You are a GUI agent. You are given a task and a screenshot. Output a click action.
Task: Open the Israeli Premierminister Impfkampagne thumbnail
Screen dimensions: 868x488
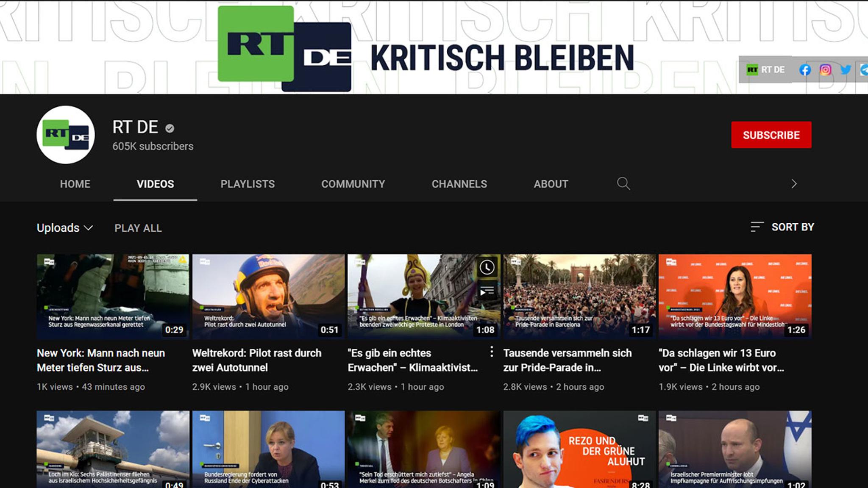pos(735,449)
